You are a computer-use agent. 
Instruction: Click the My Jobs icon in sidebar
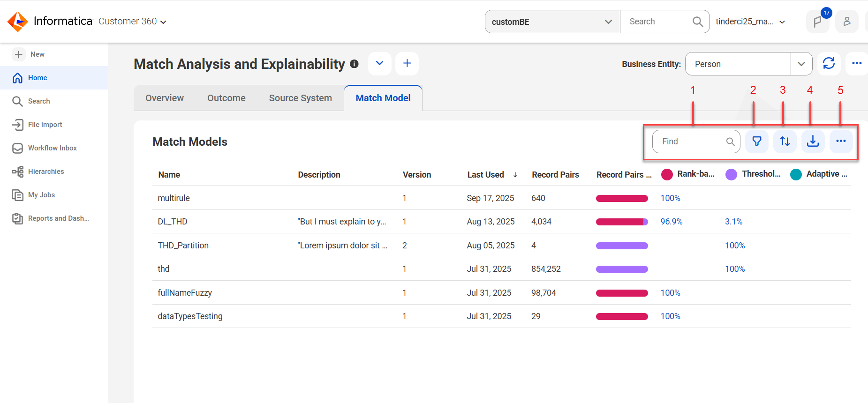point(17,195)
